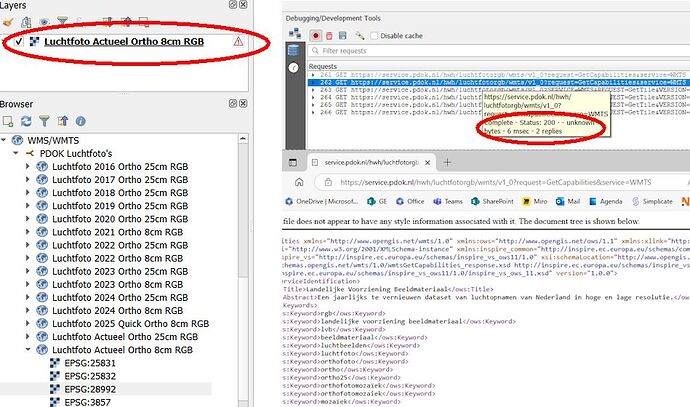This screenshot has width=690, height=407.
Task: Click the Filter requests search field
Action: click(499, 51)
